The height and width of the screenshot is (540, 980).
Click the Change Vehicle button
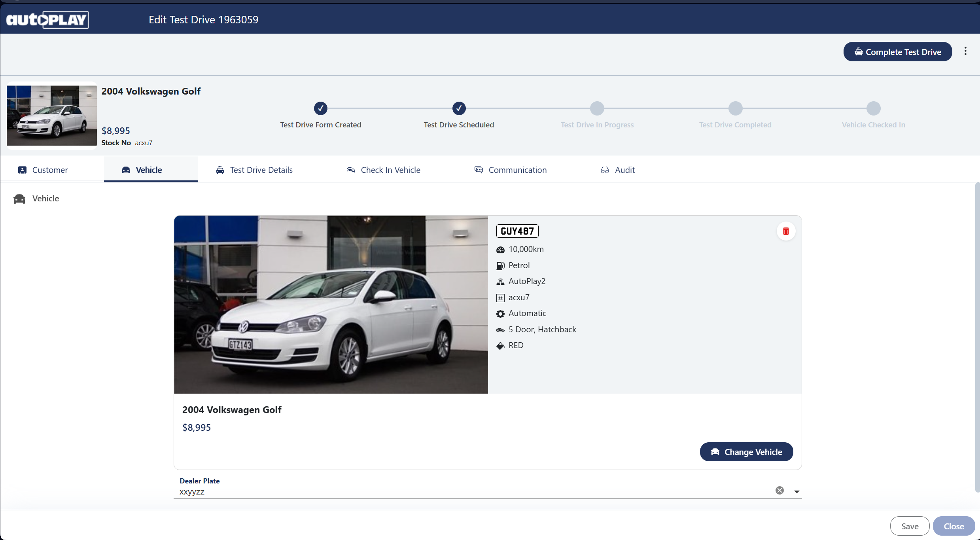tap(746, 452)
